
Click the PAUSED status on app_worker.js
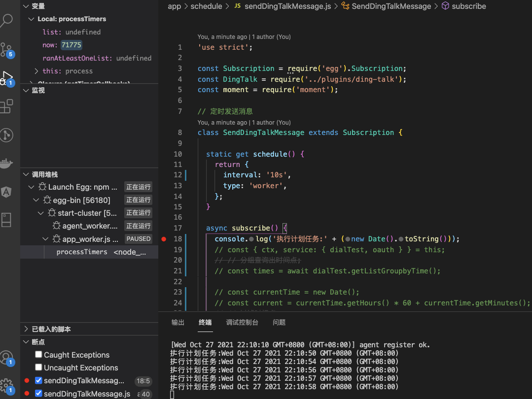[139, 239]
